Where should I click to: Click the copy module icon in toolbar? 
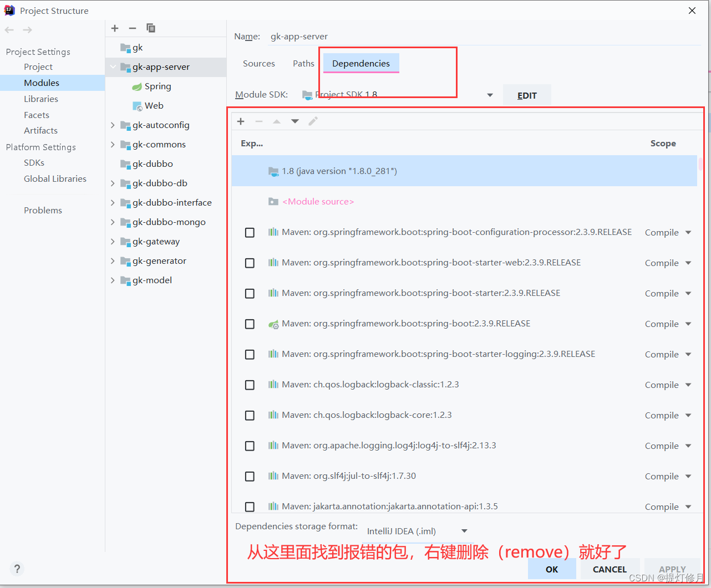pyautogui.click(x=150, y=28)
